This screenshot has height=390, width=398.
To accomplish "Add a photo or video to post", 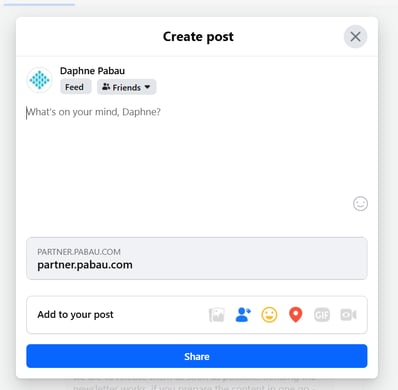I will coord(217,315).
